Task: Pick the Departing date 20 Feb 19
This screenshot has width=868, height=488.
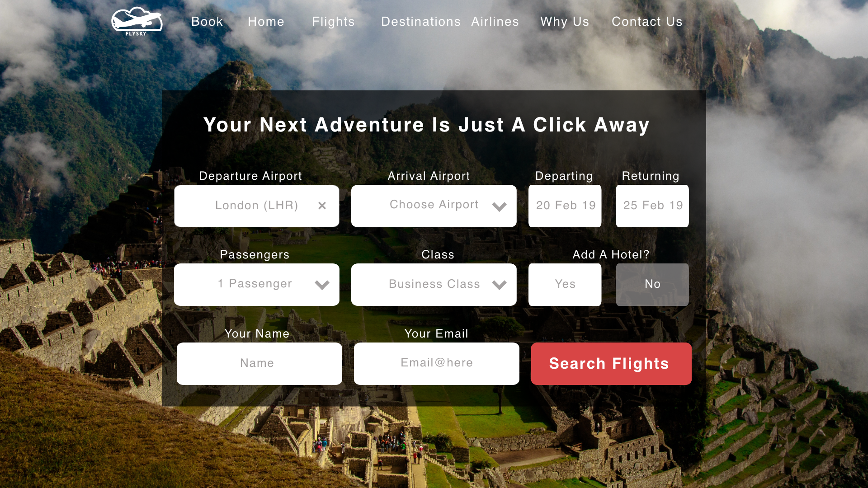Action: pyautogui.click(x=565, y=206)
